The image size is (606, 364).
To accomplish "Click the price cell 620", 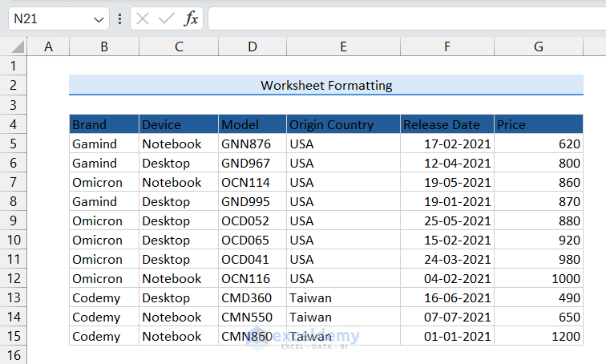I will tap(539, 144).
